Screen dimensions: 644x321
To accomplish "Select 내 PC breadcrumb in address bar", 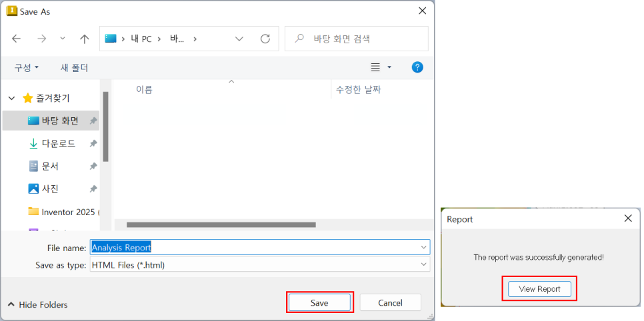I will [141, 39].
